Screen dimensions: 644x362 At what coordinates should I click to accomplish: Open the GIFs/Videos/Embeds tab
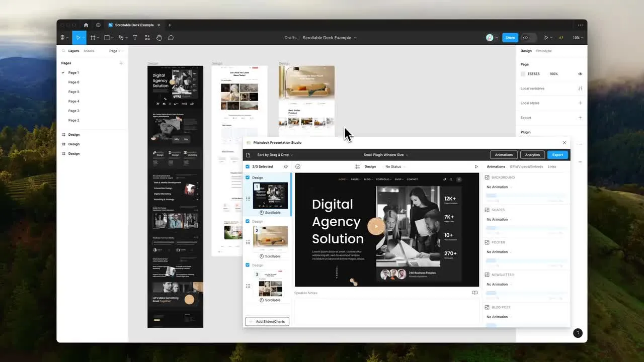tap(526, 166)
